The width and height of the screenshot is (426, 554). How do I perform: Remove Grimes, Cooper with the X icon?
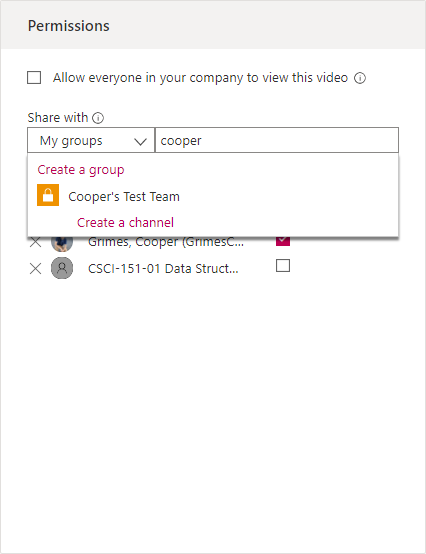pos(35,242)
